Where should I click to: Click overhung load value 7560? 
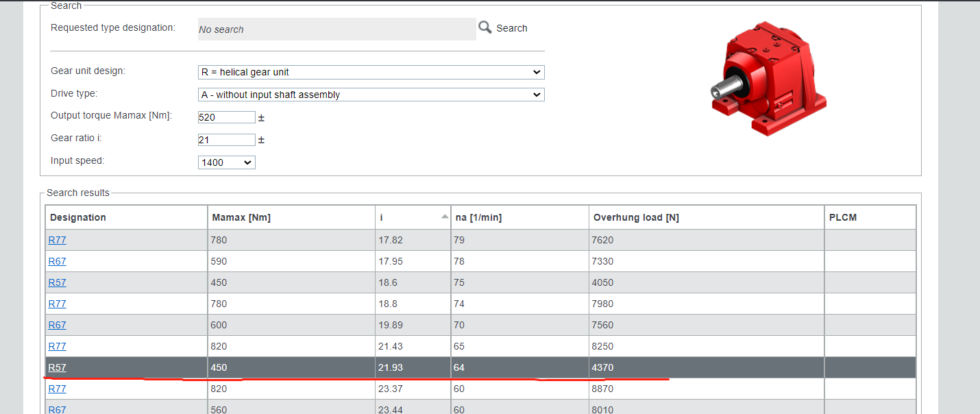tap(603, 325)
